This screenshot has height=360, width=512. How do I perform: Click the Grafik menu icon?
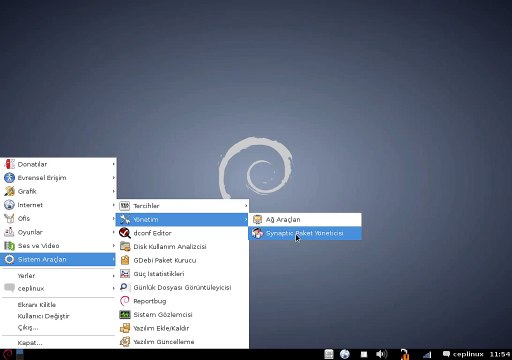point(9,191)
